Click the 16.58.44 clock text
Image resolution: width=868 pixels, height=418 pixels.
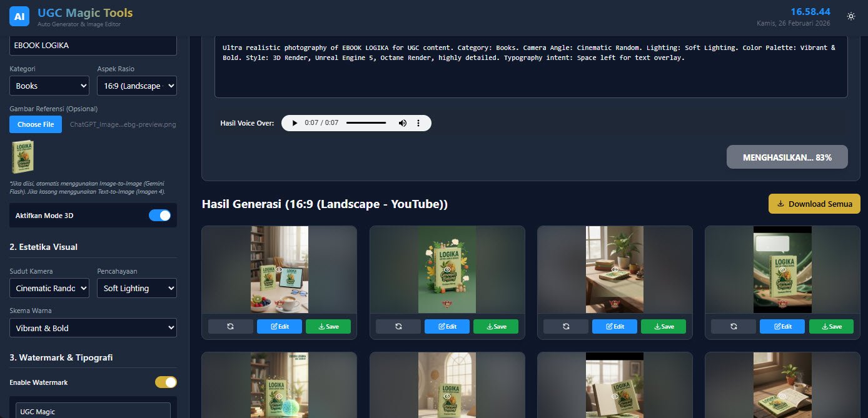click(x=810, y=12)
